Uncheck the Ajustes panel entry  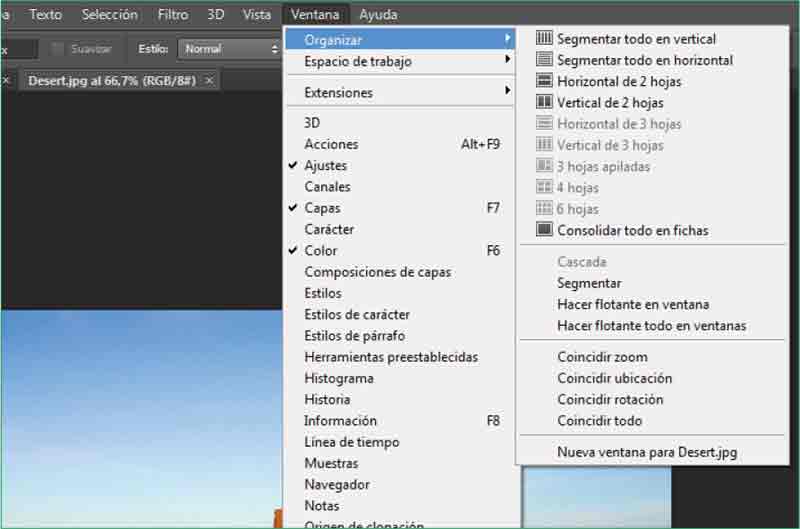[x=325, y=166]
